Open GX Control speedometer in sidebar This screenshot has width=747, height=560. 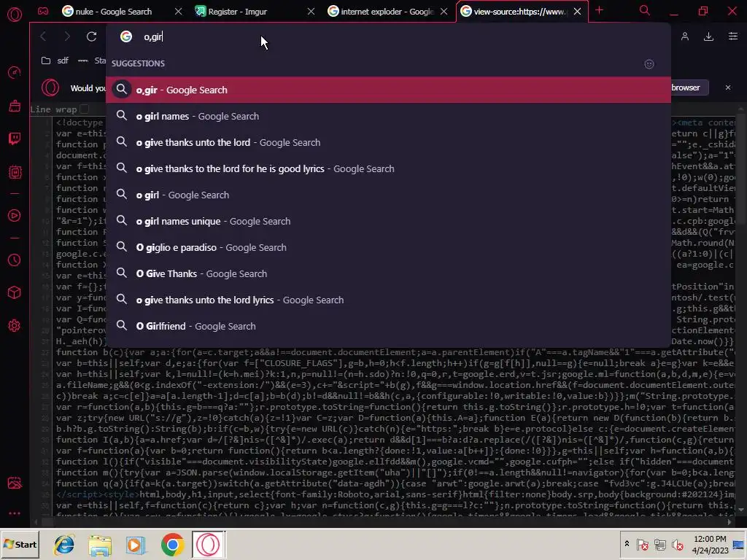pyautogui.click(x=15, y=72)
